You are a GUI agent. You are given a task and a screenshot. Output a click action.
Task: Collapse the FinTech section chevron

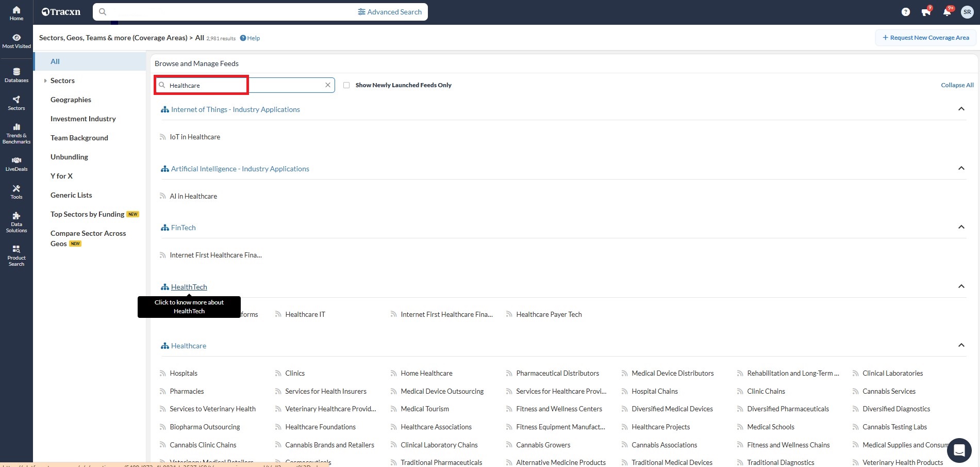point(961,227)
